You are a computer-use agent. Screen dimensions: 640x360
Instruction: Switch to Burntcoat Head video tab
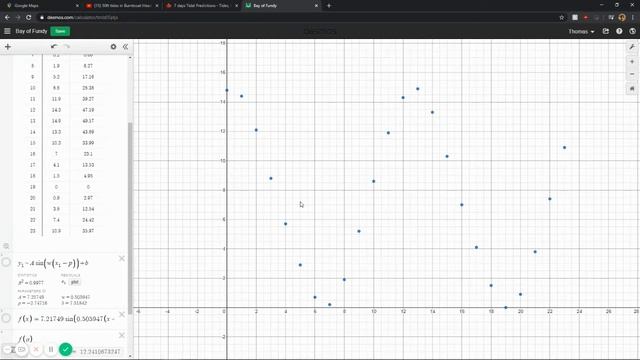pyautogui.click(x=121, y=6)
